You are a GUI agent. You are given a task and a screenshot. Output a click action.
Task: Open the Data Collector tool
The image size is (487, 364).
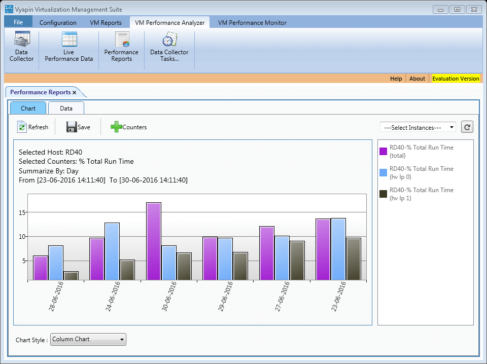(x=21, y=47)
